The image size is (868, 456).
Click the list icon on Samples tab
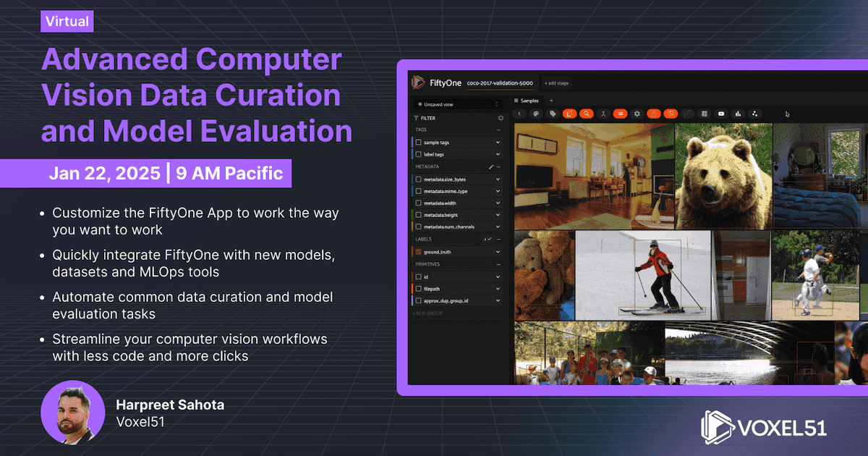coord(516,101)
